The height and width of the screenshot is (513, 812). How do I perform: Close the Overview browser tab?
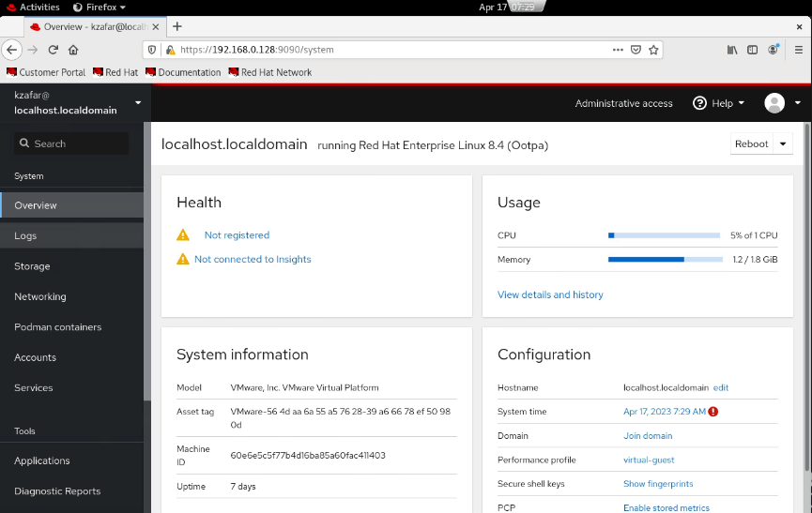click(x=155, y=27)
